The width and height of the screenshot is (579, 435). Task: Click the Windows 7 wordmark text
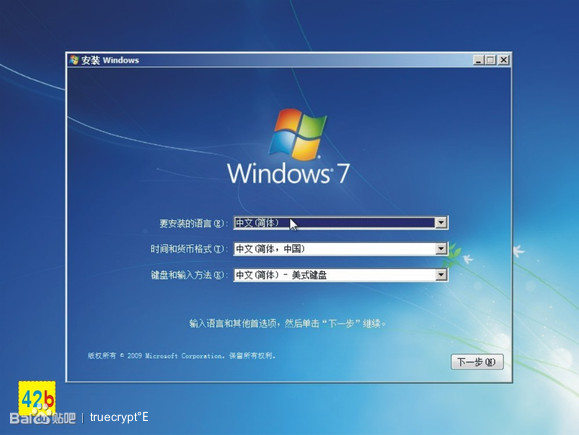point(288,173)
